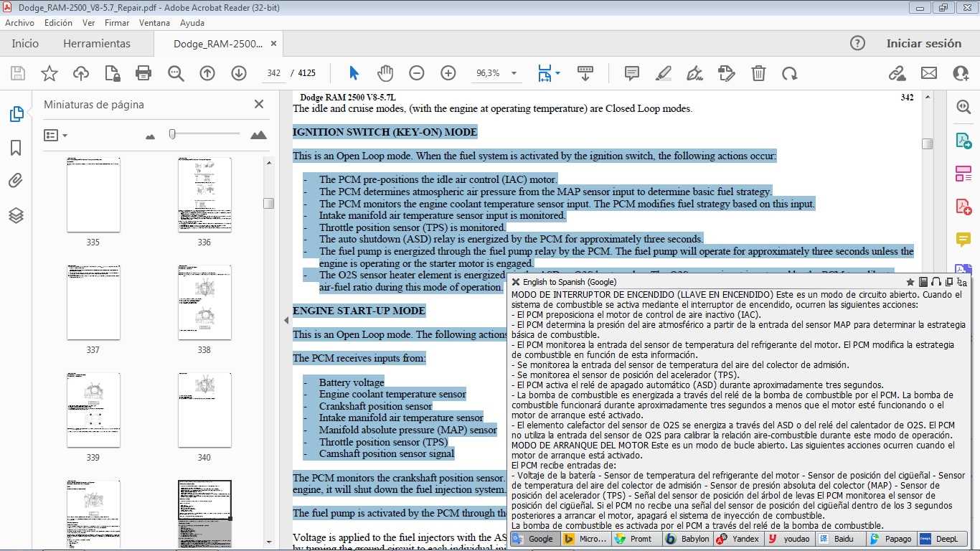980x551 pixels.
Task: Click the page number field
Action: pyautogui.click(x=273, y=73)
